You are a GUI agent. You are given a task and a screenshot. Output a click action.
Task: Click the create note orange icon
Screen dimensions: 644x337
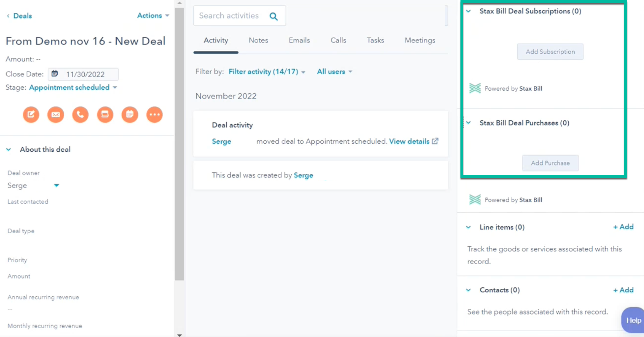point(31,114)
